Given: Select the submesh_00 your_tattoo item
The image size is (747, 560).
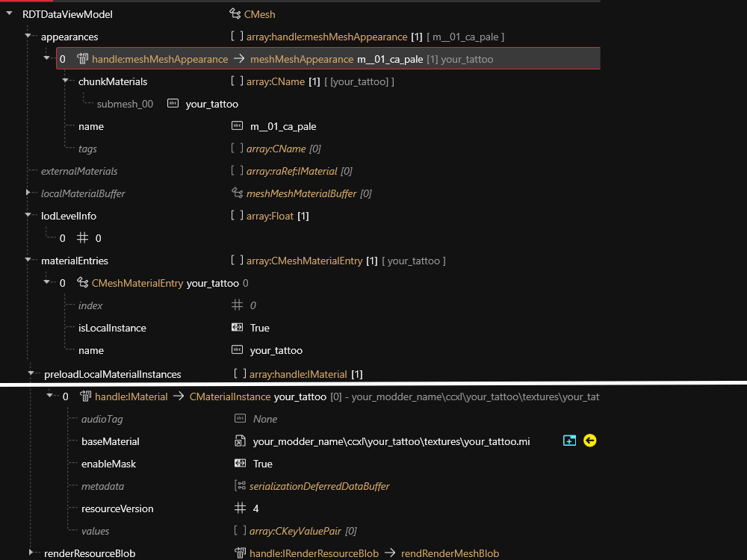Looking at the screenshot, I should tap(211, 104).
